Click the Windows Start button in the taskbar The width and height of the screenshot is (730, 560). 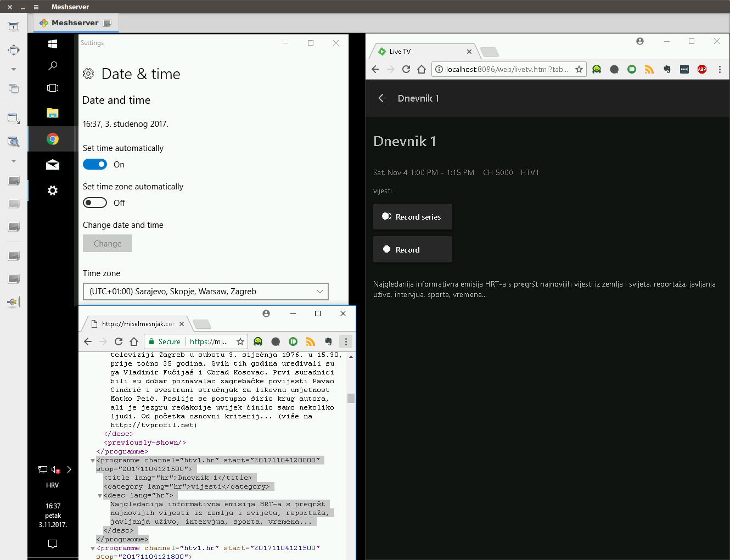(53, 44)
